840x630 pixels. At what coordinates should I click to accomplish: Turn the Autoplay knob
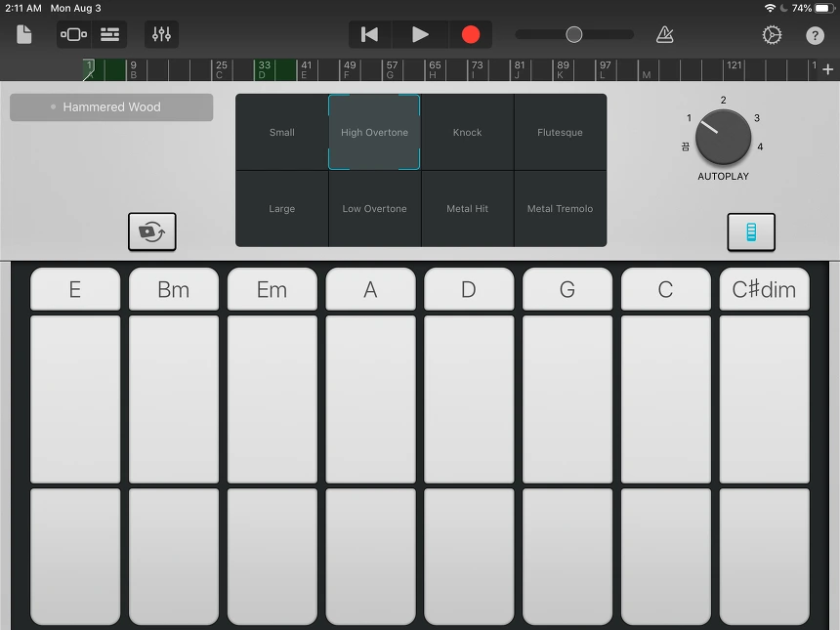tap(723, 137)
